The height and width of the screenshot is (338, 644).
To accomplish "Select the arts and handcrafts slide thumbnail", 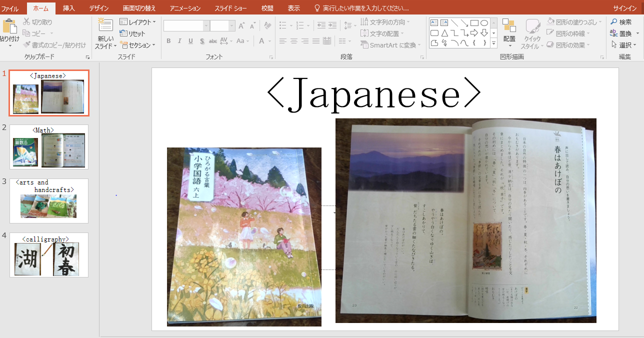I will [x=49, y=201].
